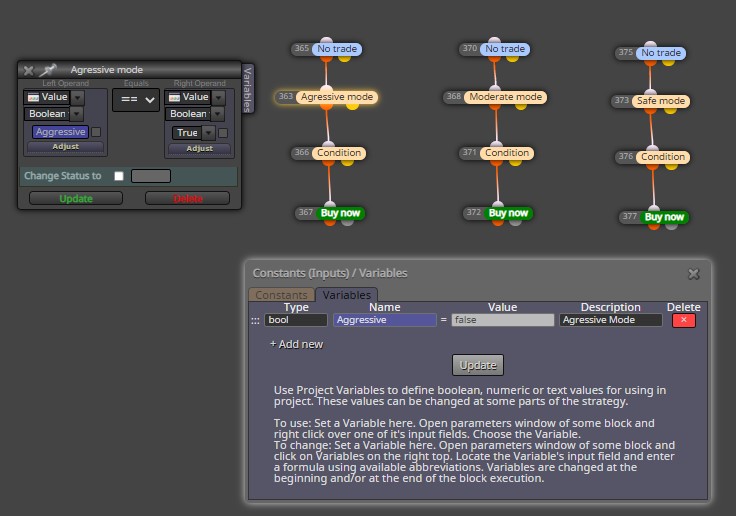Open the vertical Variables side tab
736x516 pixels.
248,89
